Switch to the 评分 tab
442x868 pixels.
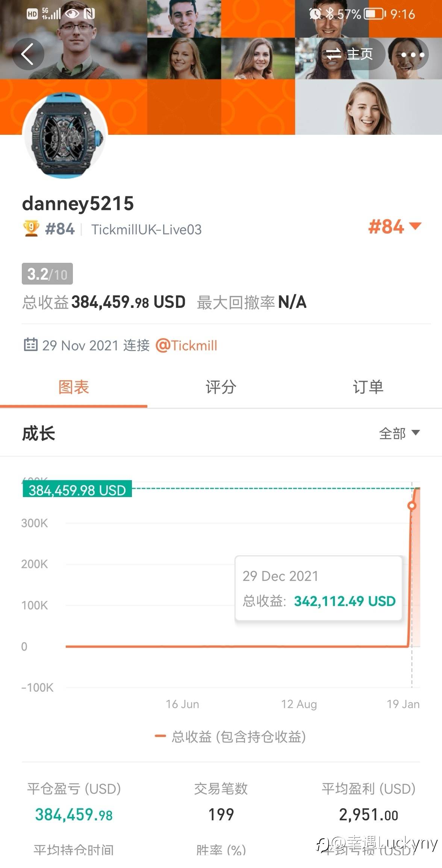(x=221, y=387)
